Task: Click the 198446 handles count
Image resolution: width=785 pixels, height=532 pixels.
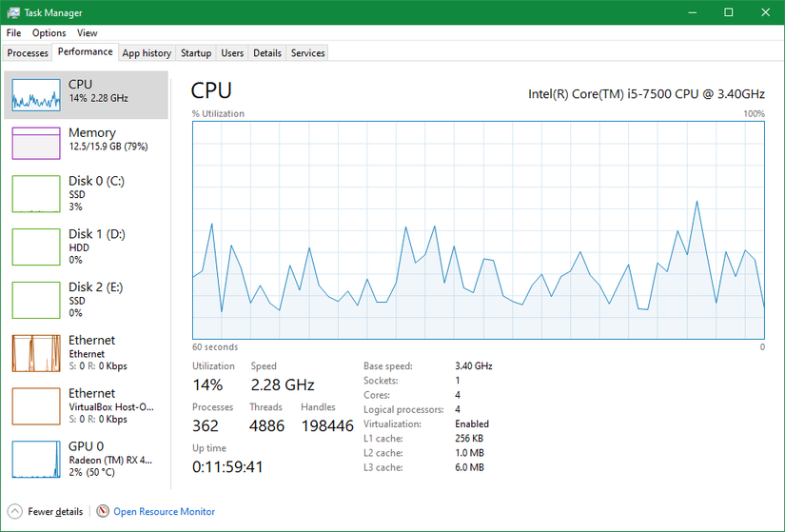Action: (327, 425)
